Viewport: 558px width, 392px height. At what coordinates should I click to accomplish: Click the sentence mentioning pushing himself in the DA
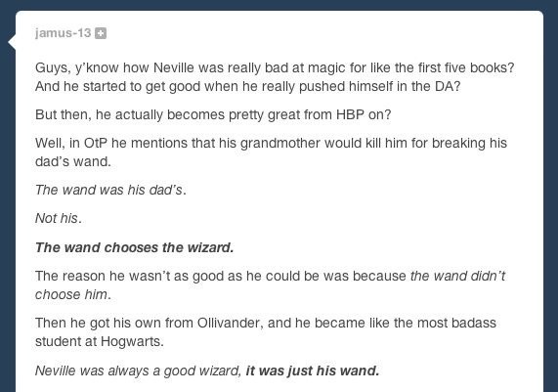(247, 87)
